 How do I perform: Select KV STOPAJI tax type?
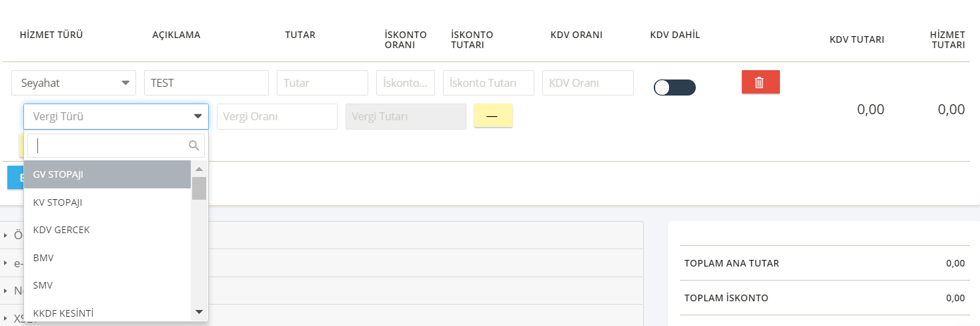[x=107, y=202]
